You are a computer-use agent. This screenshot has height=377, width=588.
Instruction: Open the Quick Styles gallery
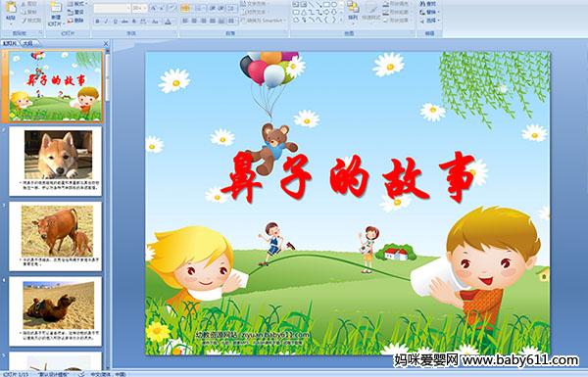[x=370, y=10]
